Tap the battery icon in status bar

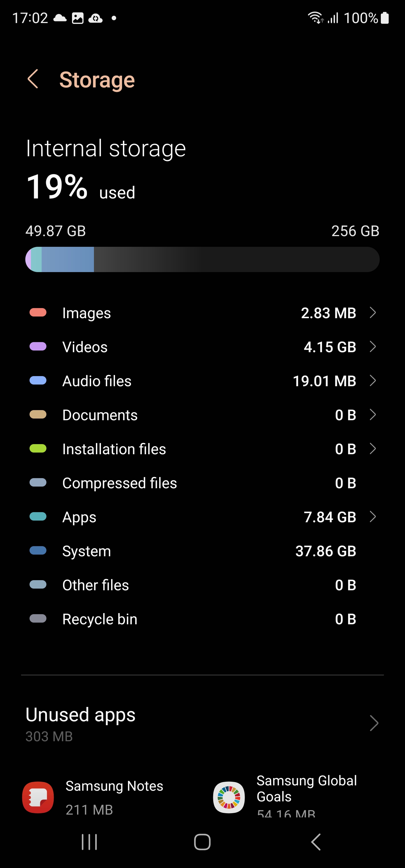click(x=385, y=18)
